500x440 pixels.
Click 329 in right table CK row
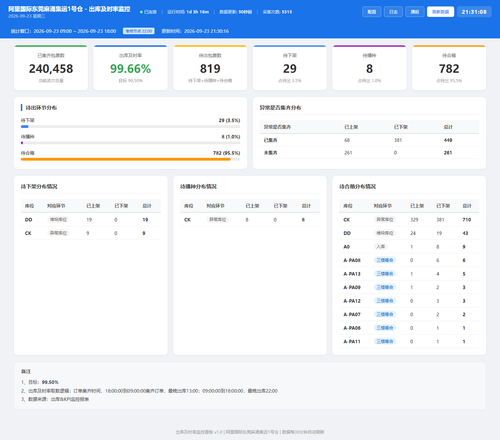pos(414,220)
